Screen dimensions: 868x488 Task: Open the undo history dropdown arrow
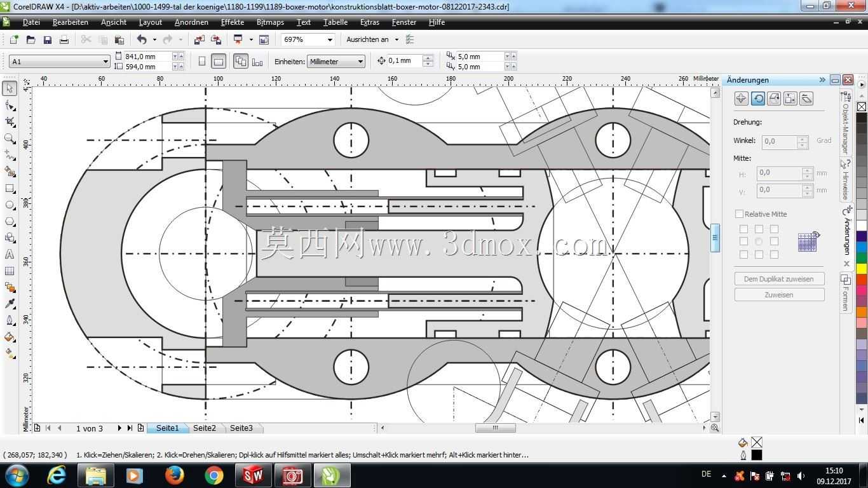pos(154,39)
